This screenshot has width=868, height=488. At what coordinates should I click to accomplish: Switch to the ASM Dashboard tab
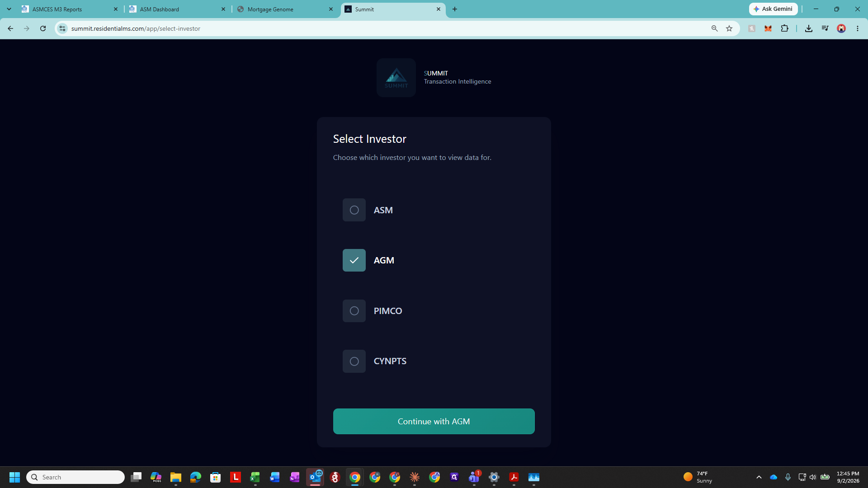click(x=176, y=9)
